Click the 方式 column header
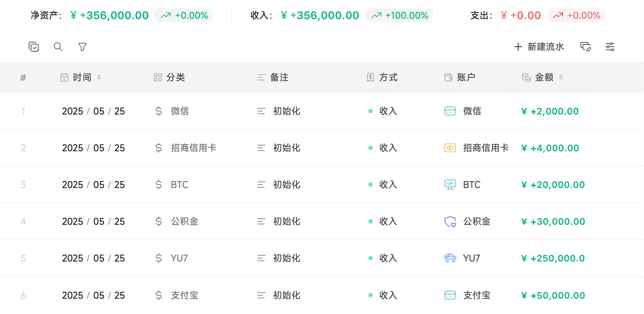 (x=382, y=77)
